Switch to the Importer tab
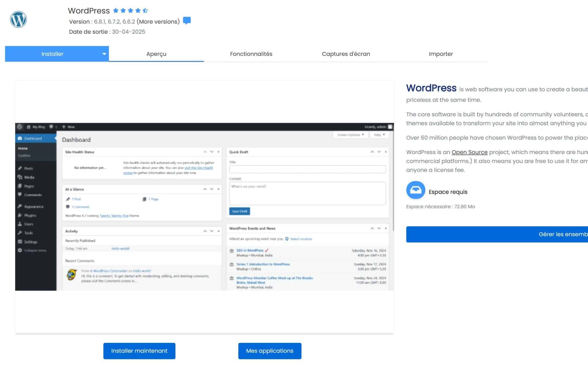This screenshot has width=588, height=378. [441, 54]
